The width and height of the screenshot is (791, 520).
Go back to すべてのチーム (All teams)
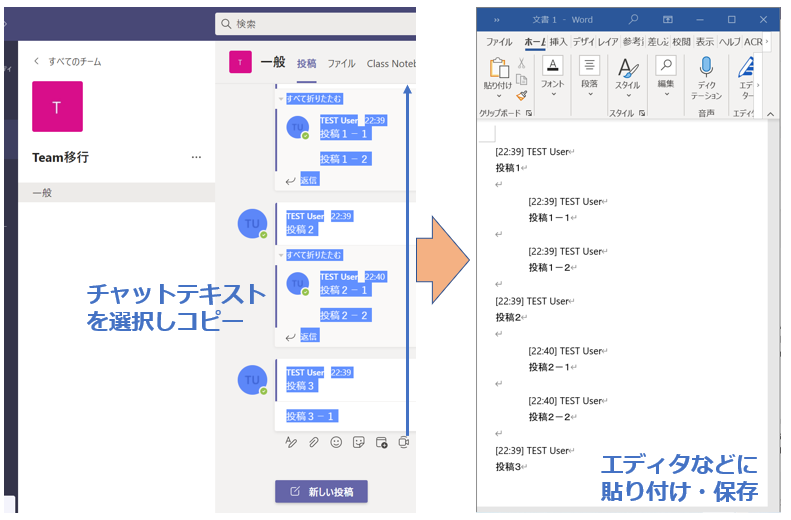[67, 61]
